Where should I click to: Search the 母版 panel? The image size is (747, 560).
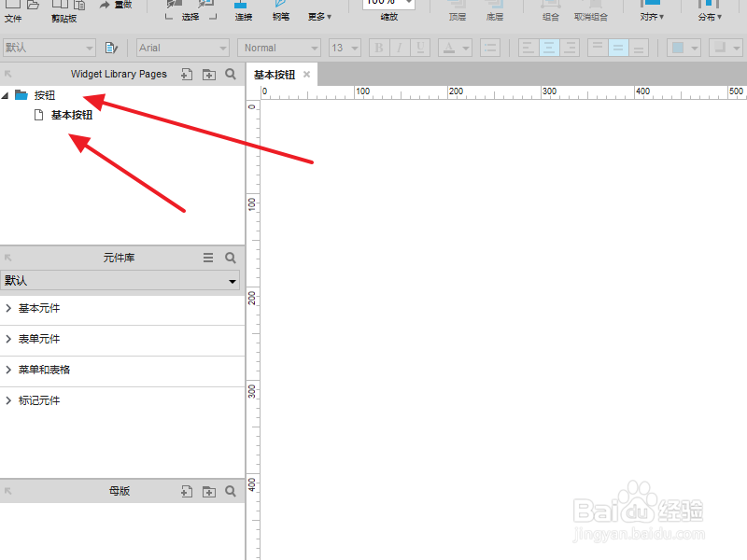click(231, 491)
